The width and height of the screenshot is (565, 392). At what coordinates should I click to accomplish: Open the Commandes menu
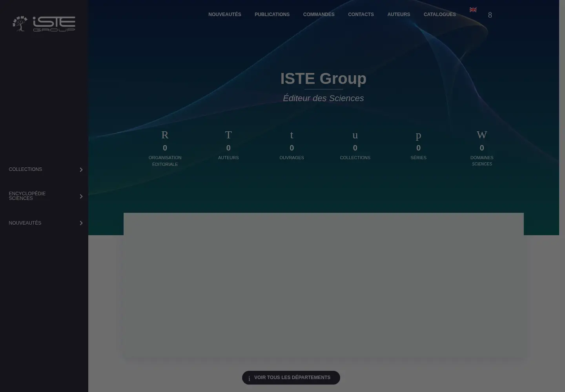pyautogui.click(x=319, y=15)
